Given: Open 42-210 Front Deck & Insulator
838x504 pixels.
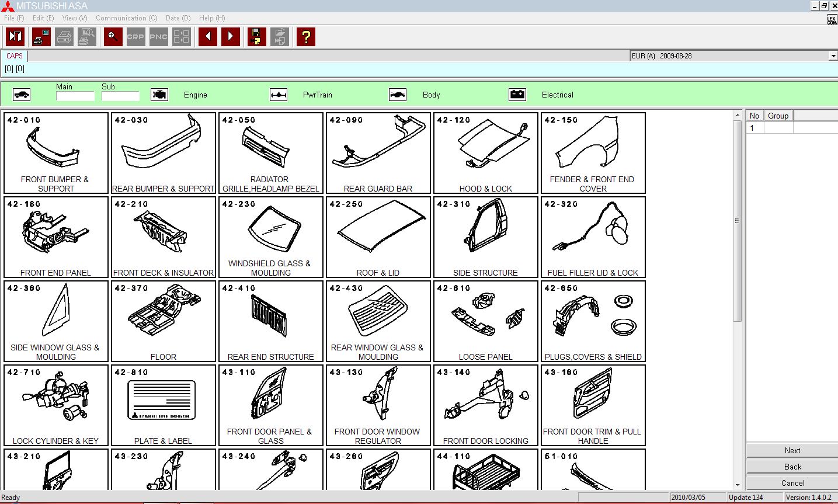Looking at the screenshot, I should click(x=164, y=237).
